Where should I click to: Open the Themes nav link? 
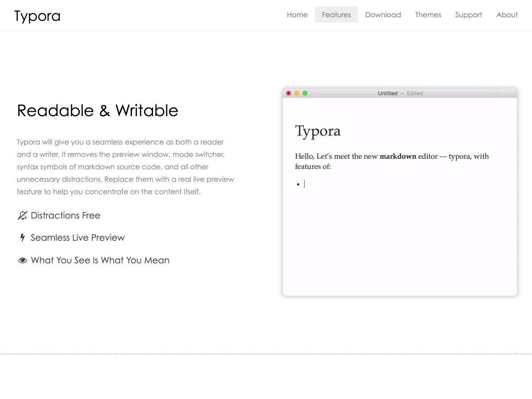428,15
